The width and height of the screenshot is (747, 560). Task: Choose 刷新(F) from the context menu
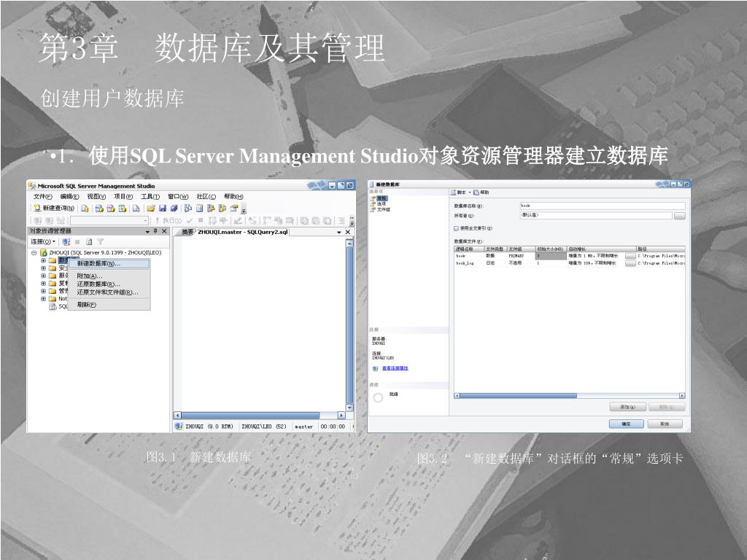click(109, 305)
